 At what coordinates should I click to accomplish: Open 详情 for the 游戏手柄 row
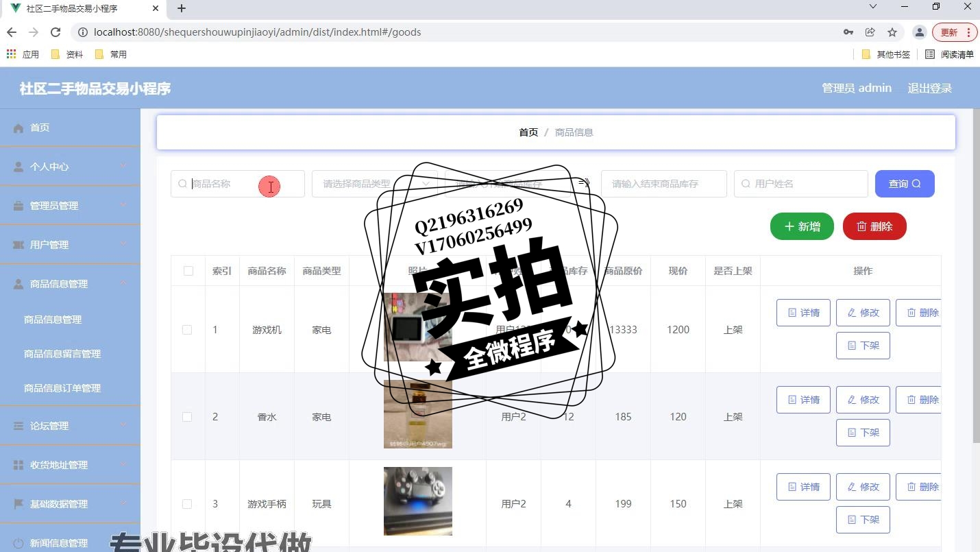803,487
